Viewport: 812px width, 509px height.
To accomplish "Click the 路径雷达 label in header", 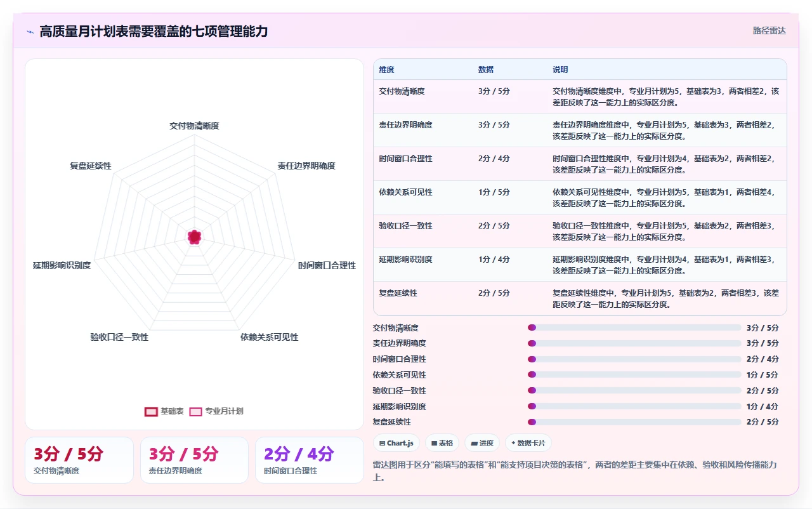I will (x=769, y=30).
